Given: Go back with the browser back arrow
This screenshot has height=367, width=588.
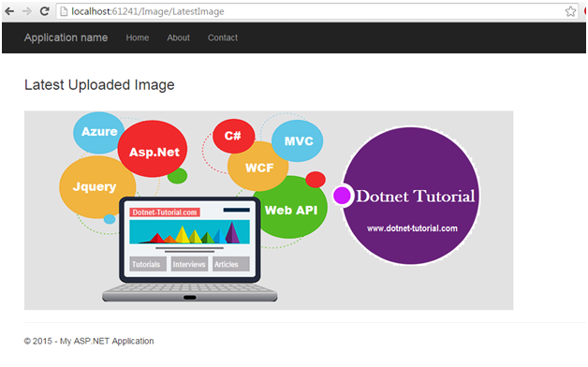Looking at the screenshot, I should (9, 11).
